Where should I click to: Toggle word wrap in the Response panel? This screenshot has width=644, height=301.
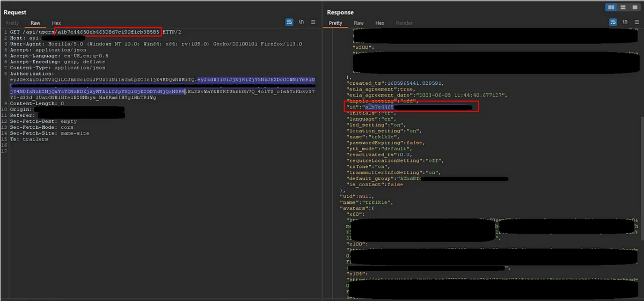[613, 23]
